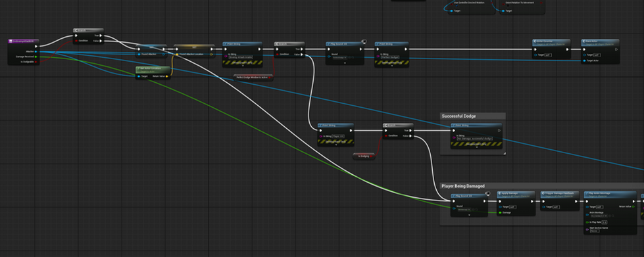Screen dimensions: 644x257
Task: Select the Face Actor node header
Action: 600,43
